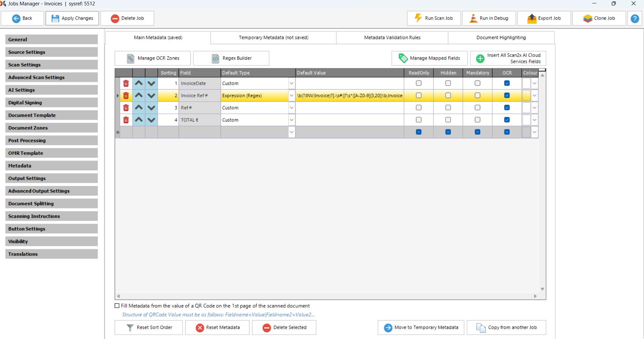Click the Reset Metadata button

tap(217, 328)
